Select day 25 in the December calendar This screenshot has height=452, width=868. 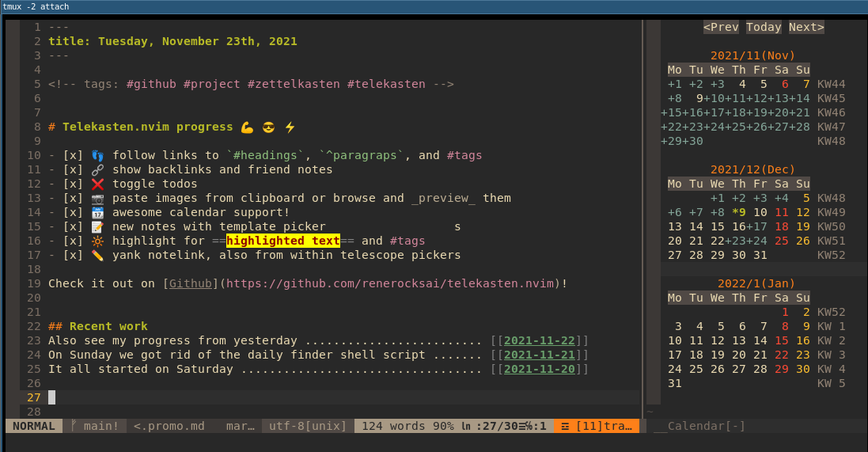[x=781, y=241]
